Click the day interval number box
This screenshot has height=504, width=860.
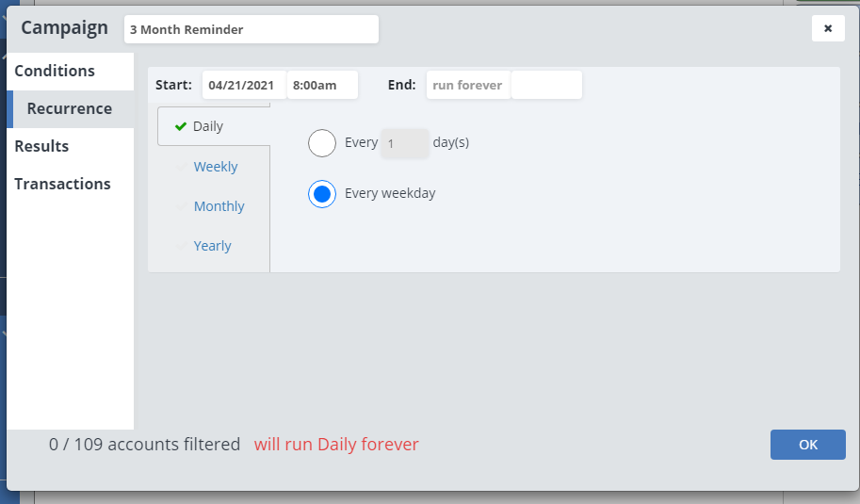(x=404, y=144)
